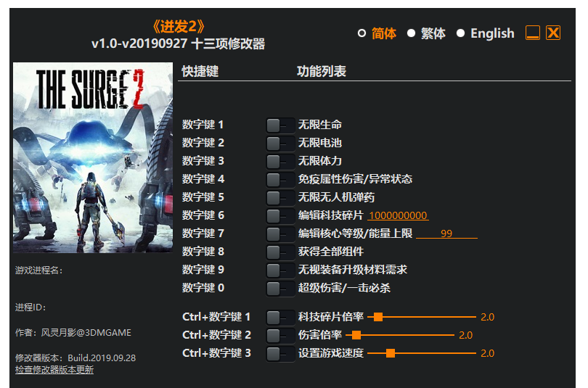
Task: Click the Ctrl+数字键 3 hotkey label
Action: [x=216, y=353]
